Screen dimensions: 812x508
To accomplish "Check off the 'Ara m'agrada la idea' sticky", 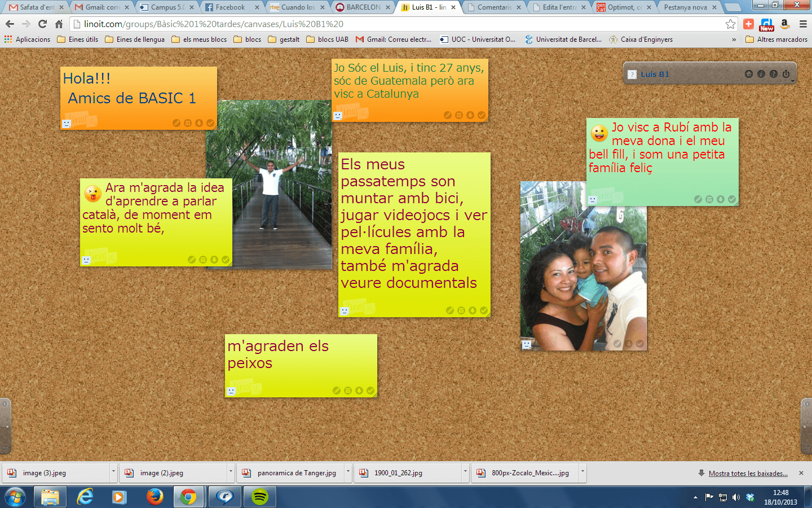I will click(x=226, y=260).
